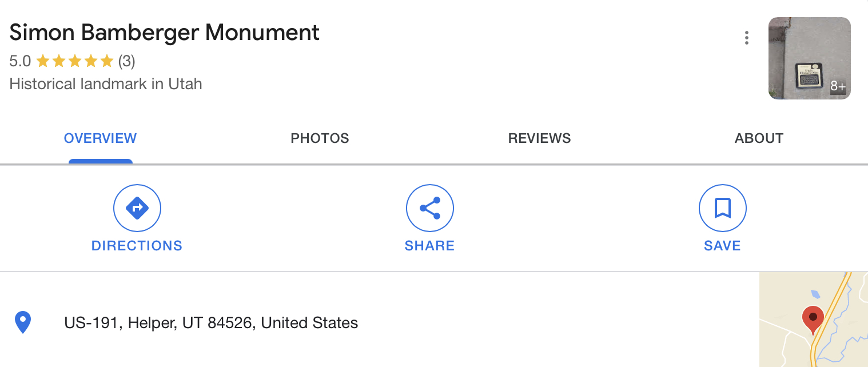Click the Simon Bamberger Monument title

pos(165,32)
